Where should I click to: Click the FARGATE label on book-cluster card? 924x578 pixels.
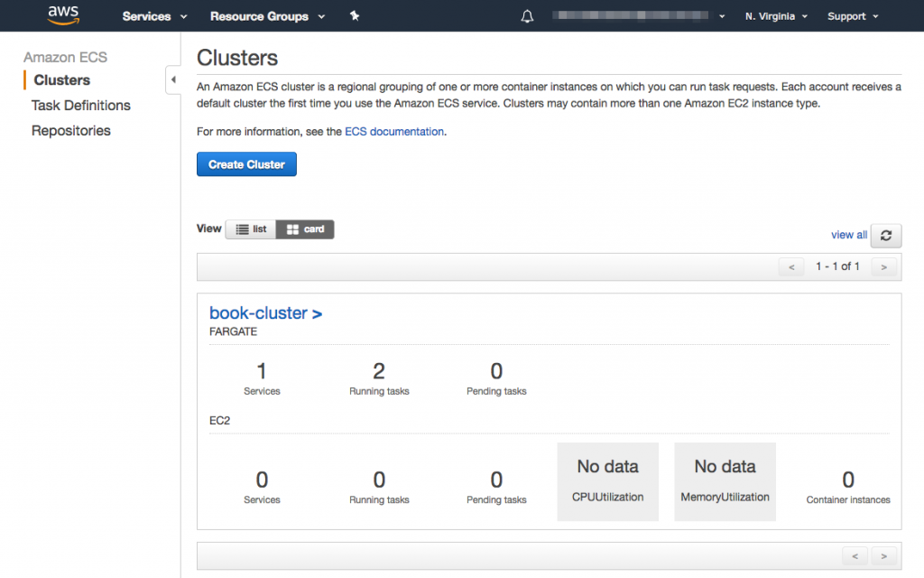(234, 332)
